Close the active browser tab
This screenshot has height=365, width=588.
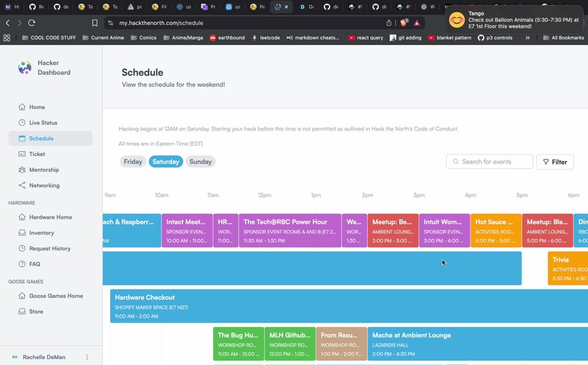tap(287, 7)
